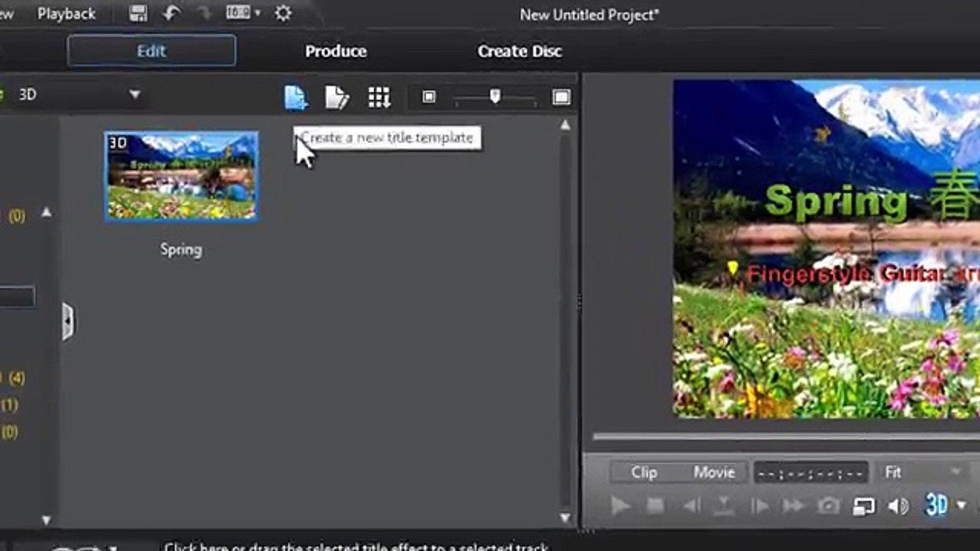Switch to the Produce tab
This screenshot has height=551, width=980.
[336, 51]
